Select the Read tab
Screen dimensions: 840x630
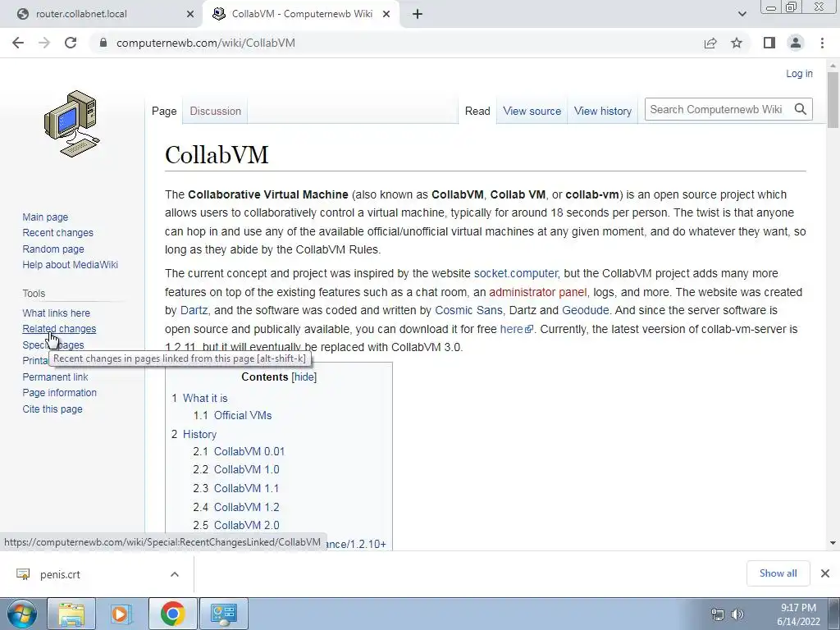pos(477,111)
